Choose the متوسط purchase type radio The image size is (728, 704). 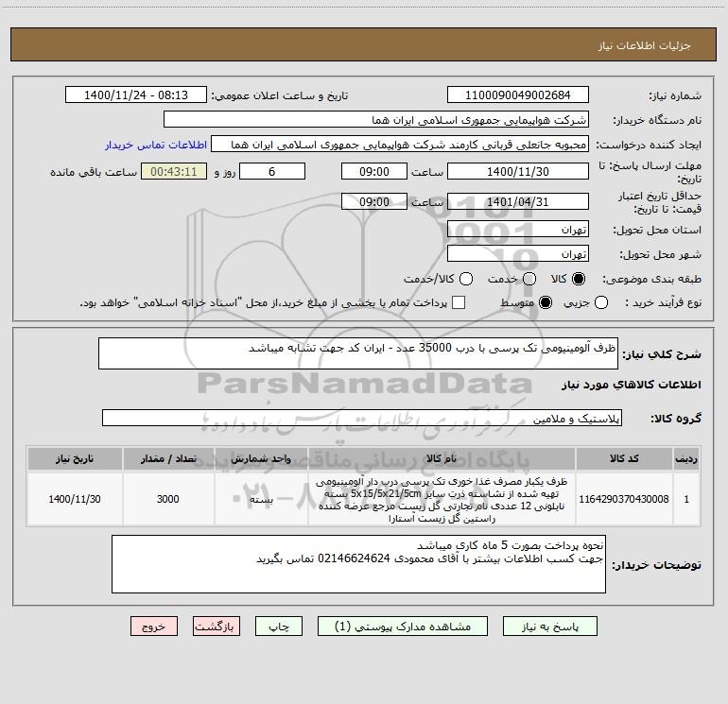546,302
